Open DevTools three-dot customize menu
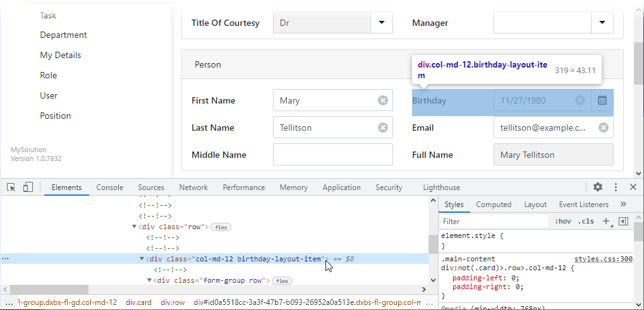The width and height of the screenshot is (644, 310). pos(616,187)
